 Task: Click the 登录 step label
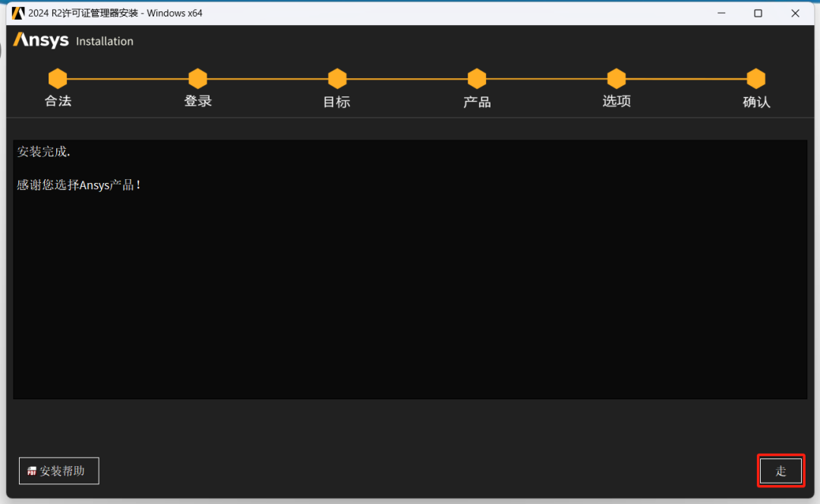coord(197,102)
